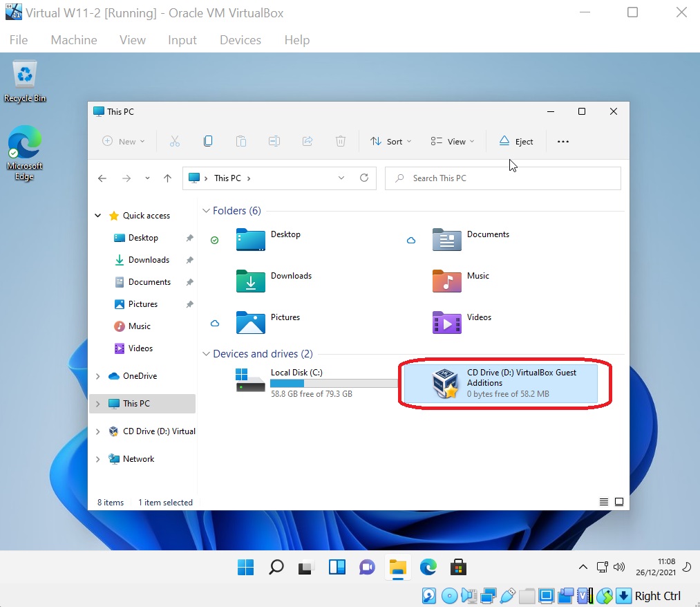Open VirtualBox Machine menu
700x607 pixels.
point(74,39)
